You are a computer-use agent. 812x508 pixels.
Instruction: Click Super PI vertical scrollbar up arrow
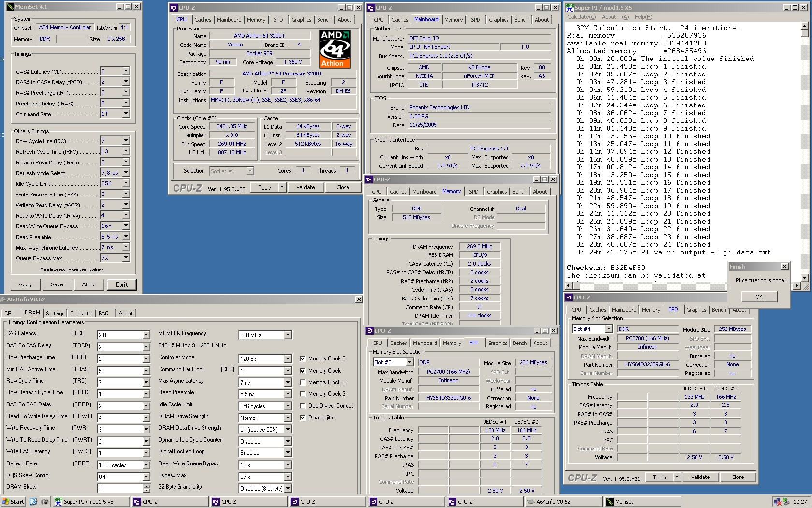[805, 26]
